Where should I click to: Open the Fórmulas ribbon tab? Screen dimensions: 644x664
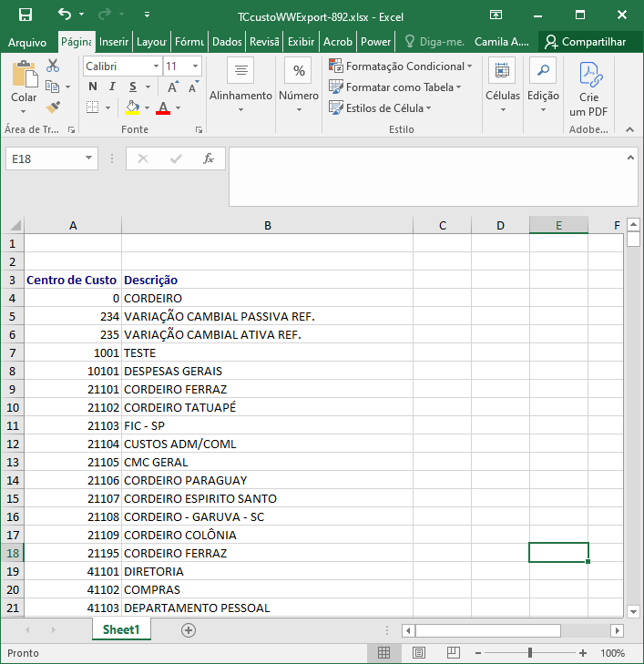(189, 42)
